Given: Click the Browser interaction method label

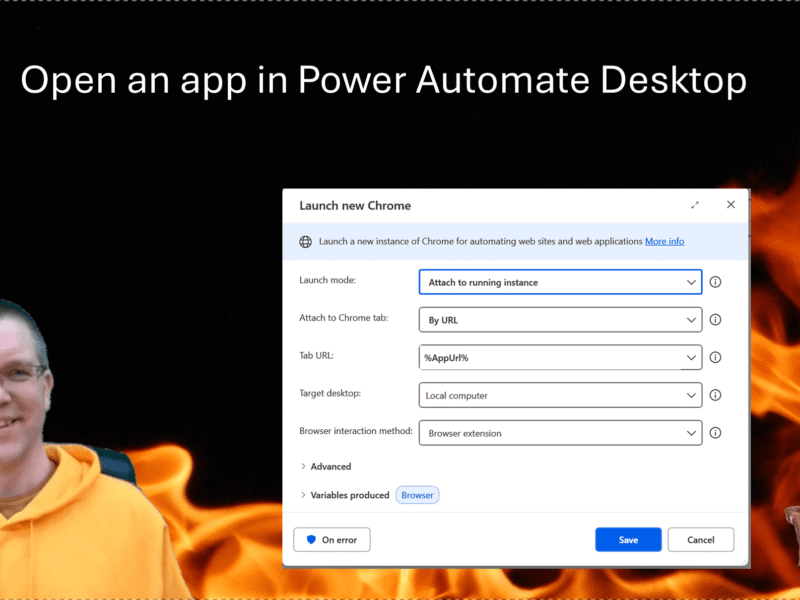Looking at the screenshot, I should click(356, 431).
